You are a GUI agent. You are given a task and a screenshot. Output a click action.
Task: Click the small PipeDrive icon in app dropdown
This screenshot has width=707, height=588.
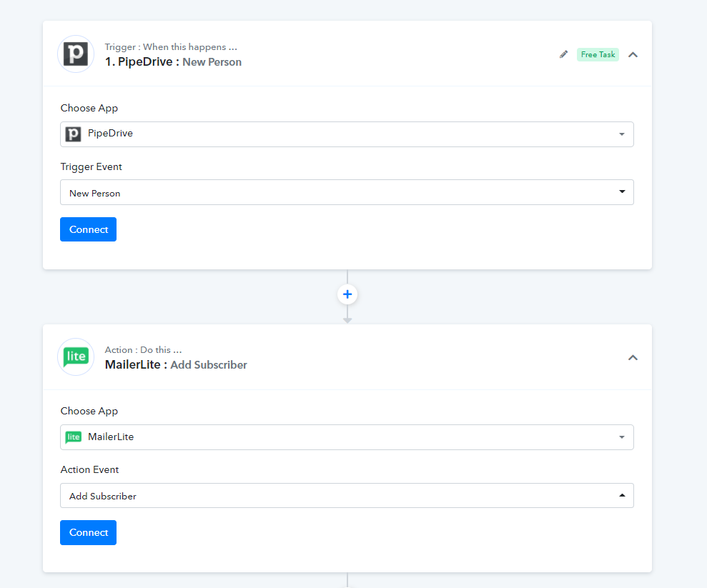(x=73, y=134)
